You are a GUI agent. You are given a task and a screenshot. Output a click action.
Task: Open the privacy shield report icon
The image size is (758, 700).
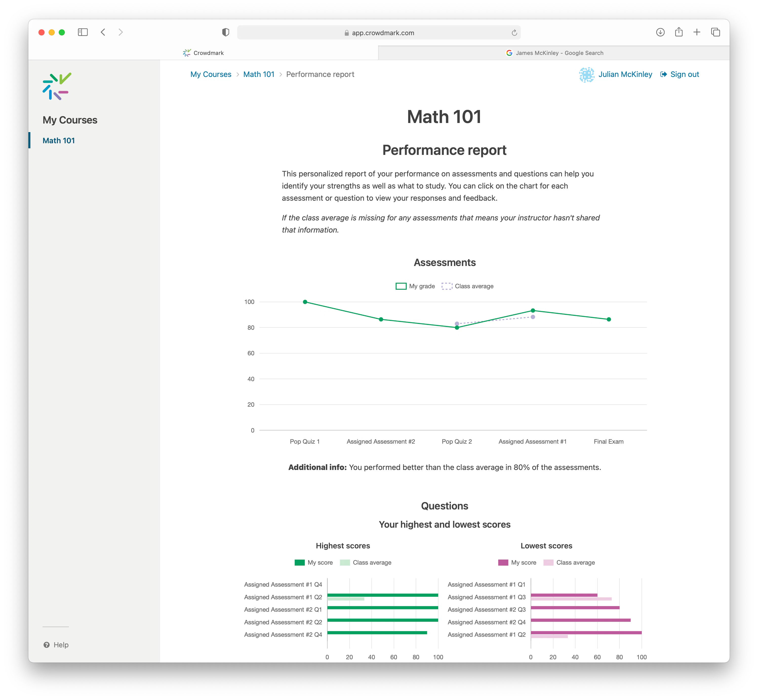(226, 32)
